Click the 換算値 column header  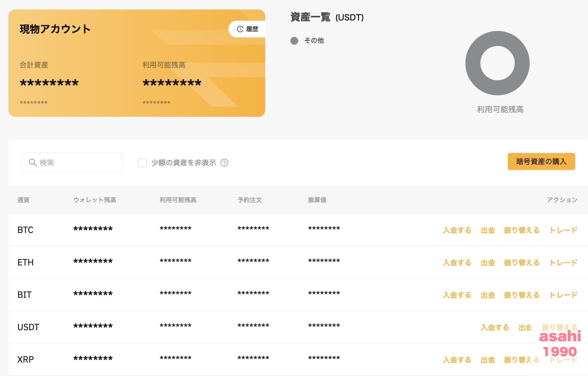click(317, 200)
